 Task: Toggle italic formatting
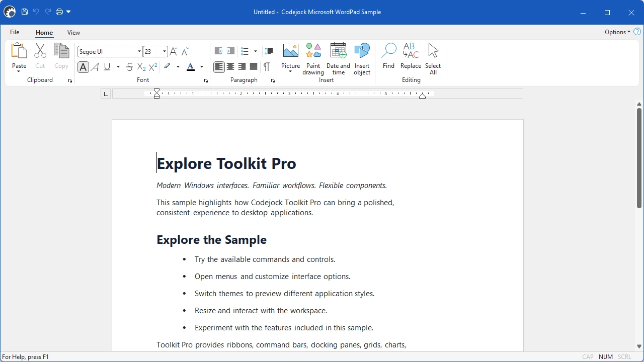coord(95,67)
